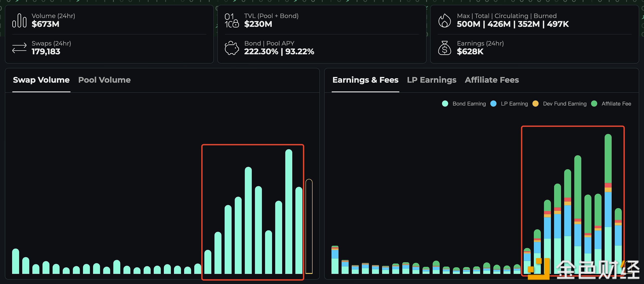This screenshot has height=284, width=644.
Task: Select the Swap Volume tab
Action: point(41,80)
